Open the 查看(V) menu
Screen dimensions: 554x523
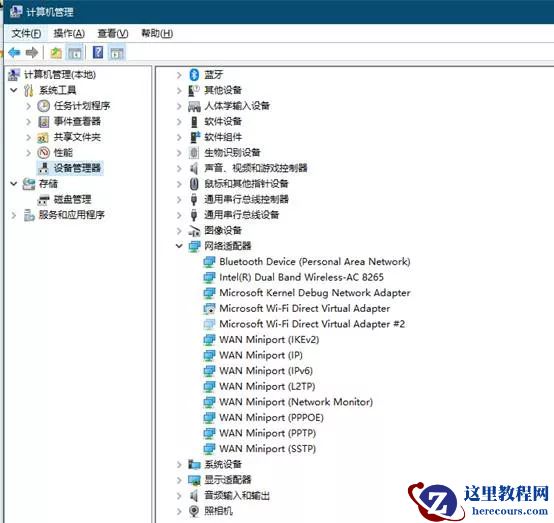coord(113,34)
